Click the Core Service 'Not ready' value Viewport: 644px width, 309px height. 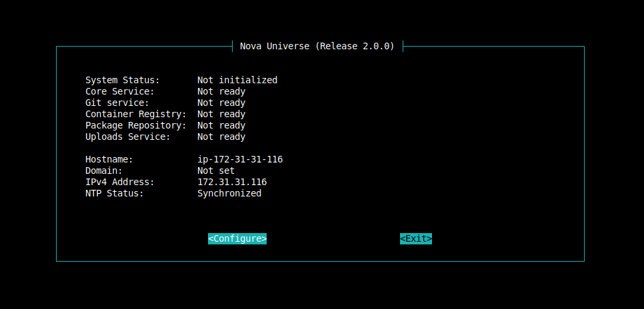(221, 91)
